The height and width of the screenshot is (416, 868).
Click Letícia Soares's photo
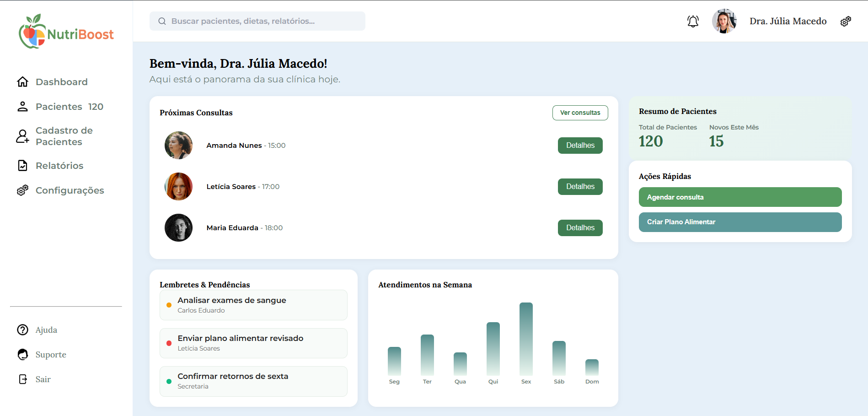[x=178, y=187]
